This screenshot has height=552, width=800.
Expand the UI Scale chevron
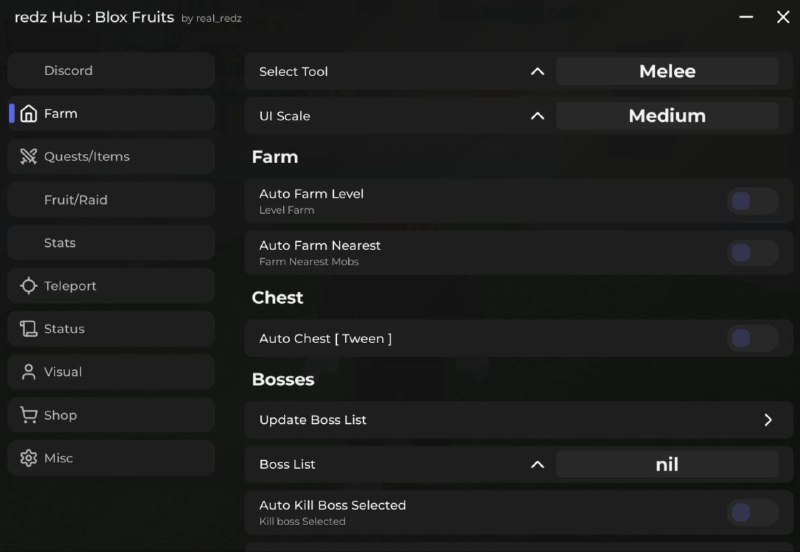pyautogui.click(x=537, y=116)
